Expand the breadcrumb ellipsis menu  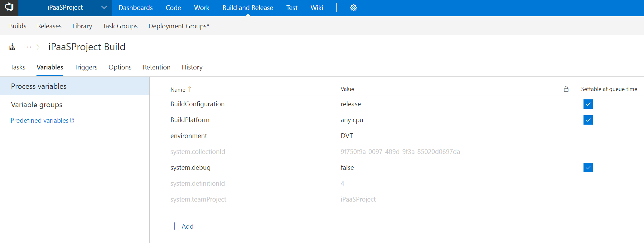click(28, 47)
